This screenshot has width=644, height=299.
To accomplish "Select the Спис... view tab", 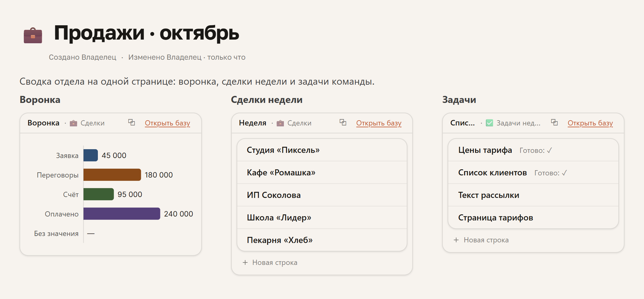I will [x=462, y=123].
